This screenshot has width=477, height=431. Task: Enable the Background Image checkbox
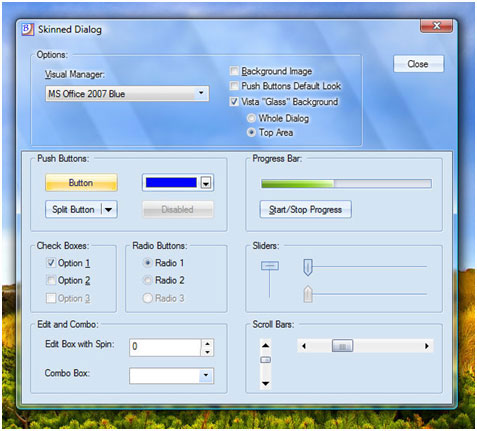[234, 71]
